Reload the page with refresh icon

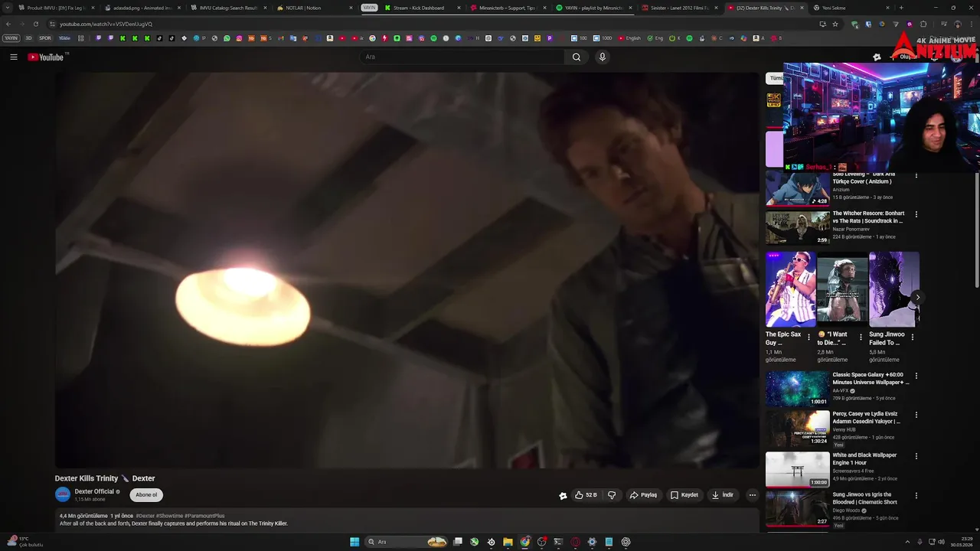pos(35,24)
